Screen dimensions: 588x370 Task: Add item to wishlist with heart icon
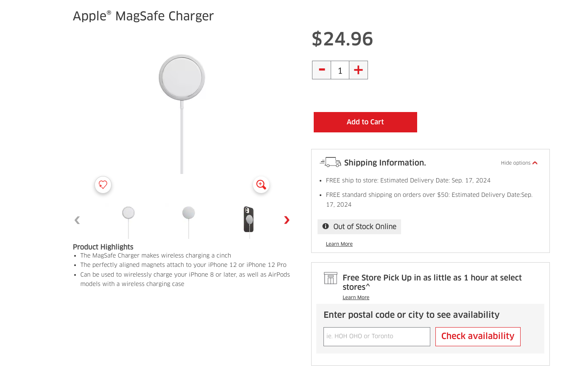click(103, 185)
